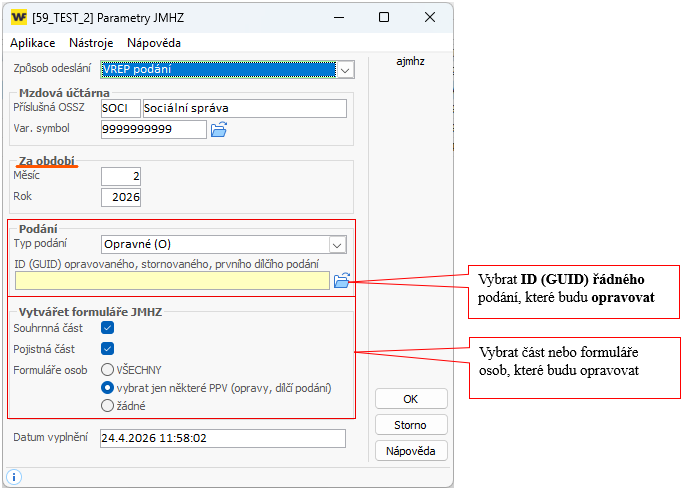The width and height of the screenshot is (684, 490).
Task: Click the Měsíc input field
Action: (121, 176)
